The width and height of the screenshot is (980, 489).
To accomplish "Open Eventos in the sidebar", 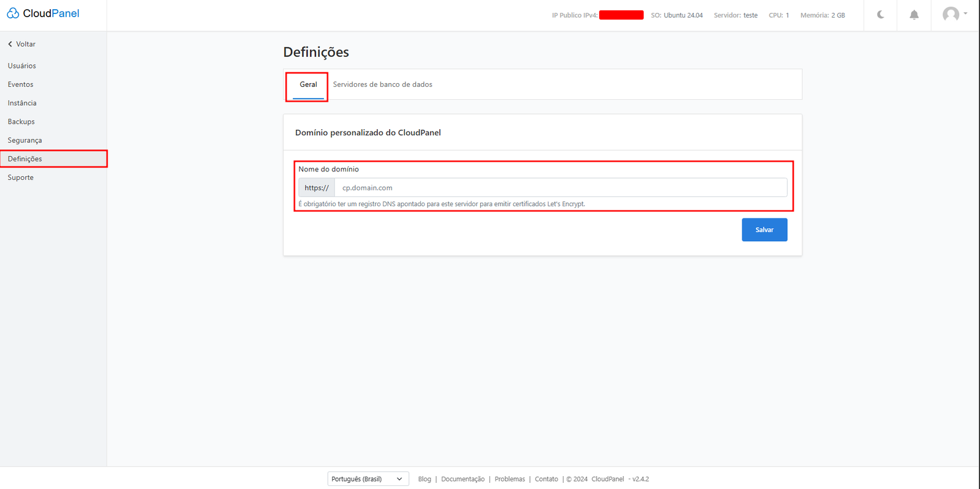I will click(x=21, y=84).
